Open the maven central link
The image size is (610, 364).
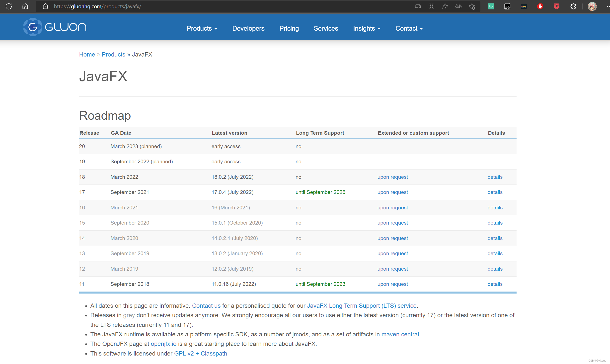(400, 334)
